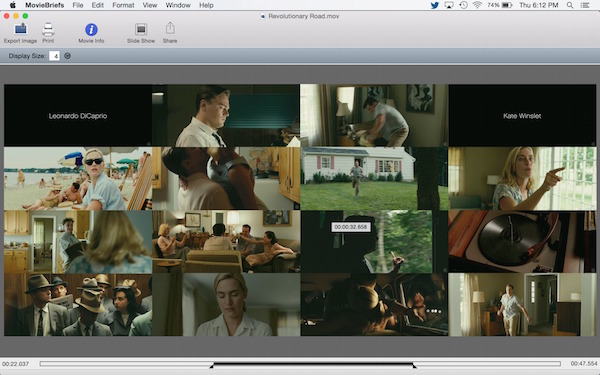Open the Movie Info panel
This screenshot has height=375, width=600.
(91, 29)
